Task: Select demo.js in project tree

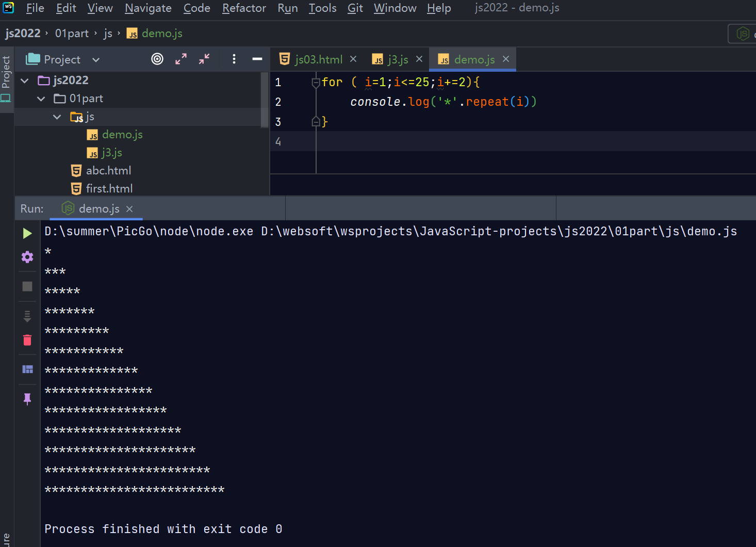Action: pos(115,135)
